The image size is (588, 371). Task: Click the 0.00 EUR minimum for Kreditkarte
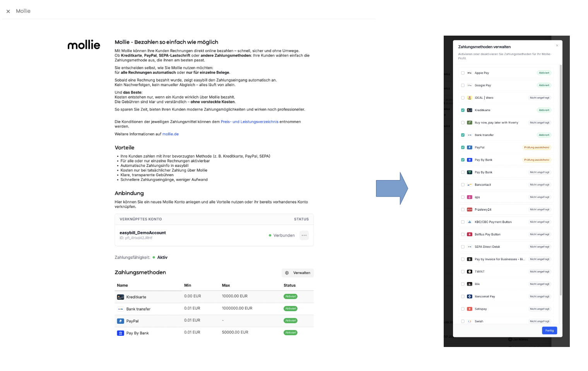point(193,296)
